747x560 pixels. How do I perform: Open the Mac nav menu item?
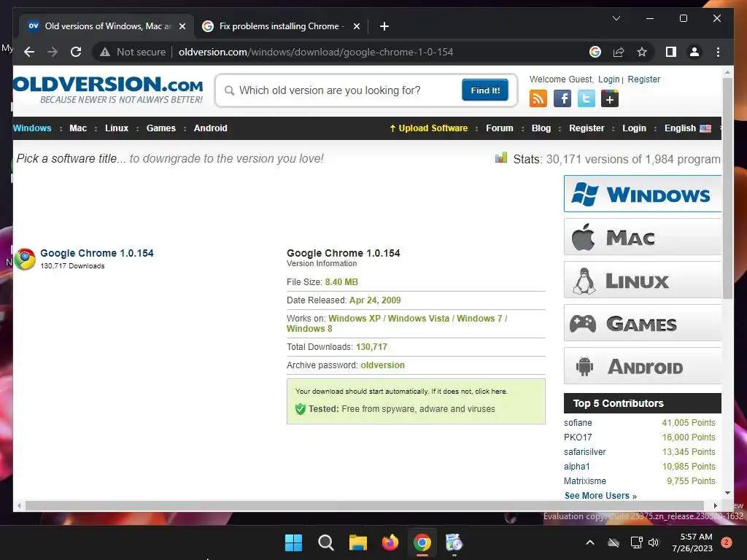[x=78, y=128]
